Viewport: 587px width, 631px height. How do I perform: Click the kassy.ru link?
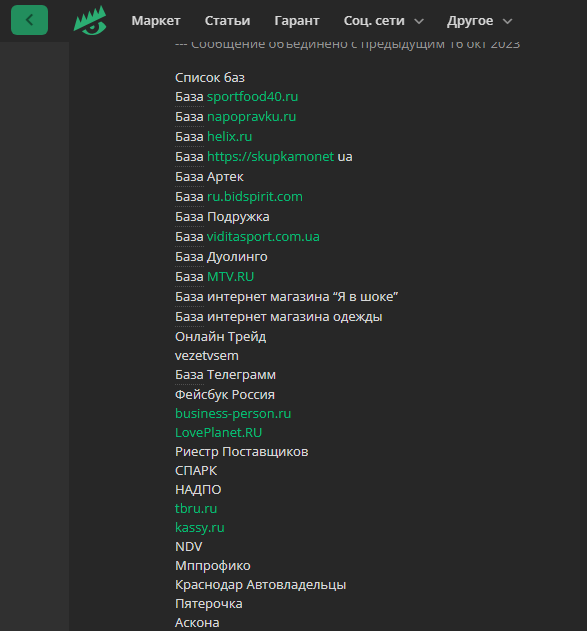tap(200, 528)
